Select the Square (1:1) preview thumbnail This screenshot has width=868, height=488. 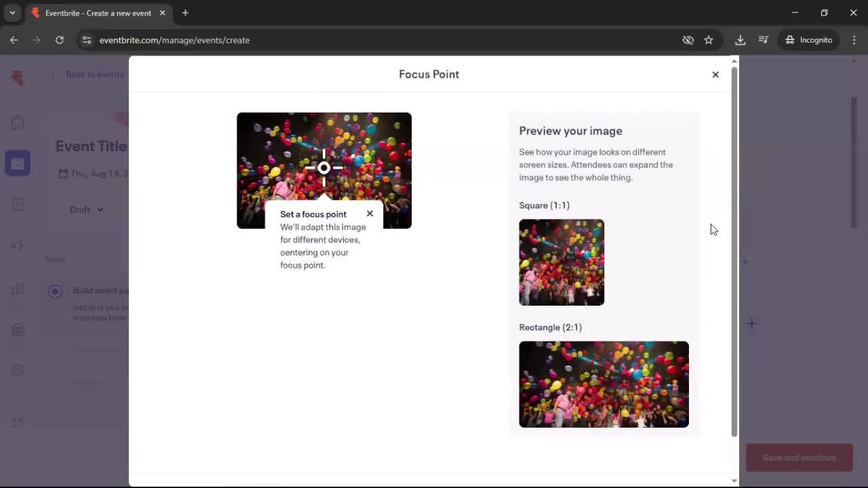coord(561,262)
